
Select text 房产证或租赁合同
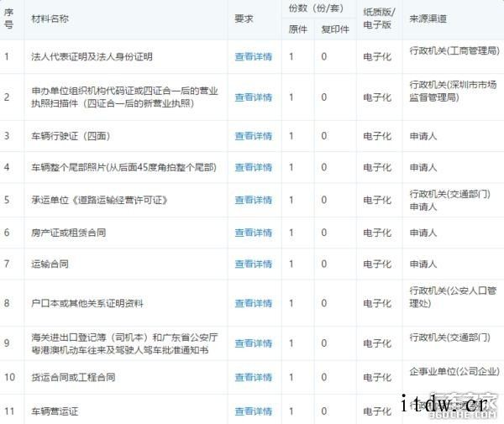(69, 233)
